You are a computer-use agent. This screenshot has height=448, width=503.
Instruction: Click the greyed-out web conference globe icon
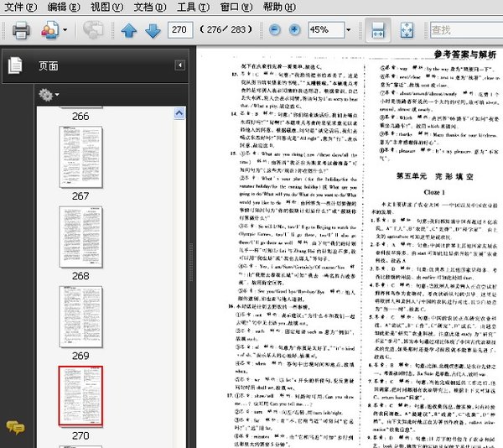[93, 30]
